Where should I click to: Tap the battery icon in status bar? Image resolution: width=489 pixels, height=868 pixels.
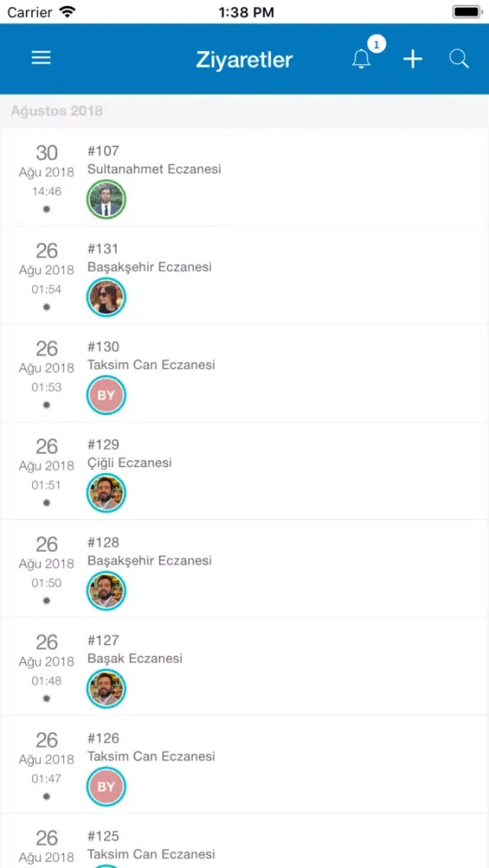click(x=466, y=11)
